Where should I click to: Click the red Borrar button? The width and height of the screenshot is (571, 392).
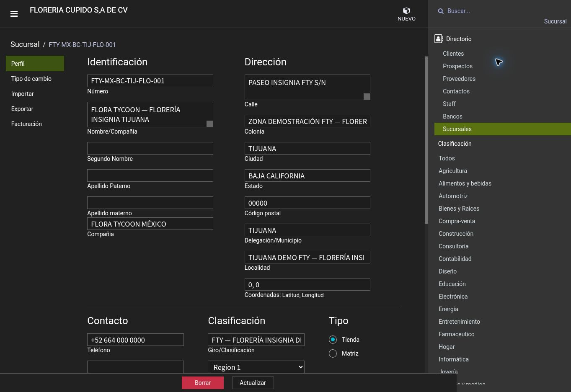point(203,383)
